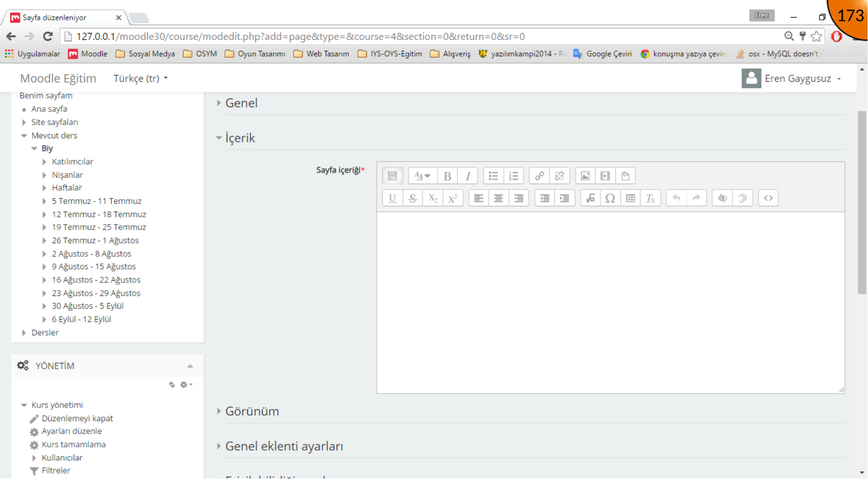Viewport: 868px width, 488px height.
Task: Toggle underline formatting
Action: click(x=392, y=198)
